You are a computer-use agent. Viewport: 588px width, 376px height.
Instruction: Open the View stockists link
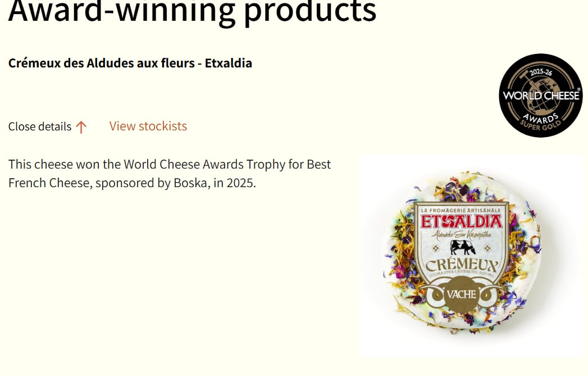click(x=148, y=126)
